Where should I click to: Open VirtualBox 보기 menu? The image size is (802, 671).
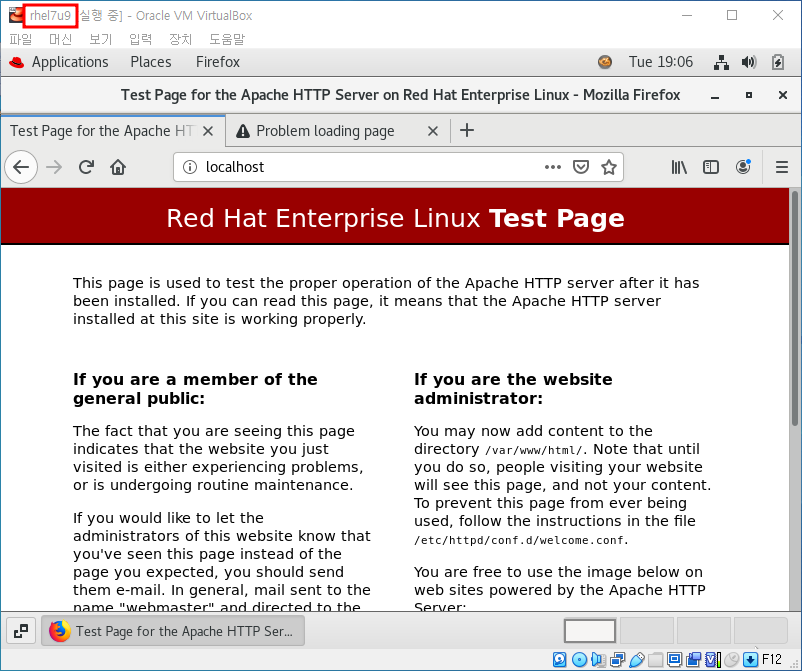100,39
